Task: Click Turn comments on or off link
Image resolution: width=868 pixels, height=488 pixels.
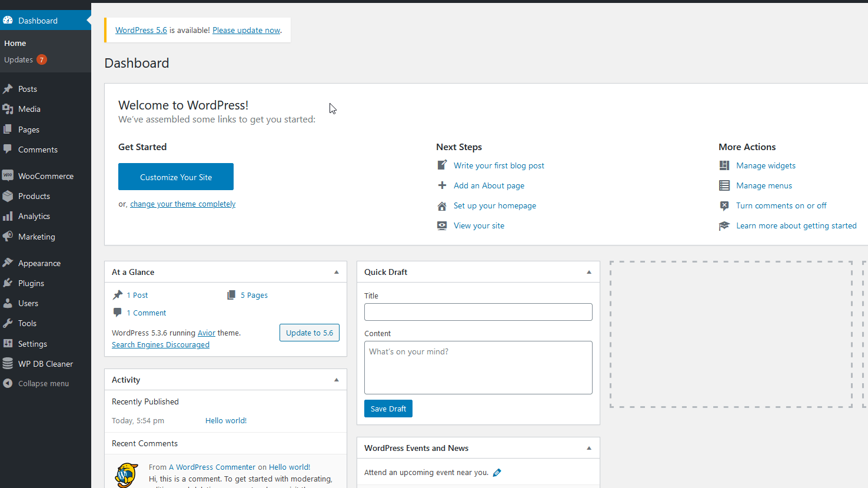Action: pyautogui.click(x=781, y=205)
